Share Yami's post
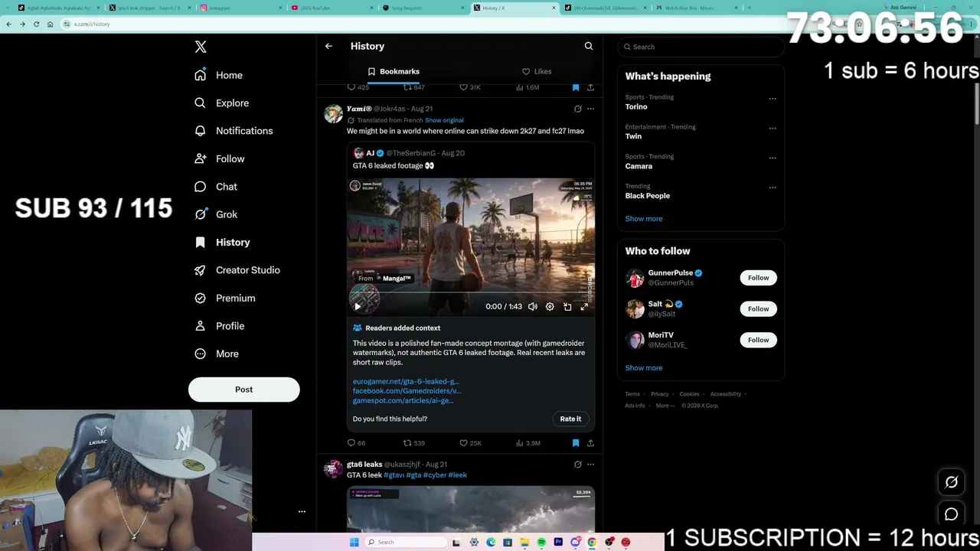980x551 pixels. coord(590,443)
